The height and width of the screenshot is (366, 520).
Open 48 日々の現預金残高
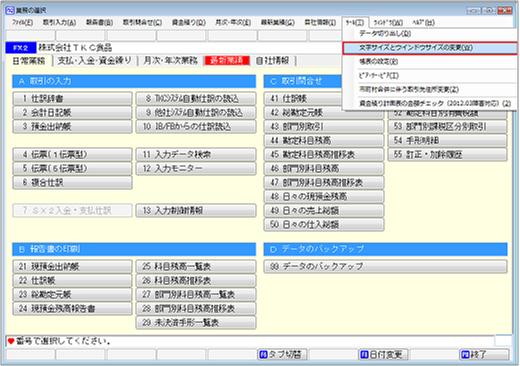[324, 197]
